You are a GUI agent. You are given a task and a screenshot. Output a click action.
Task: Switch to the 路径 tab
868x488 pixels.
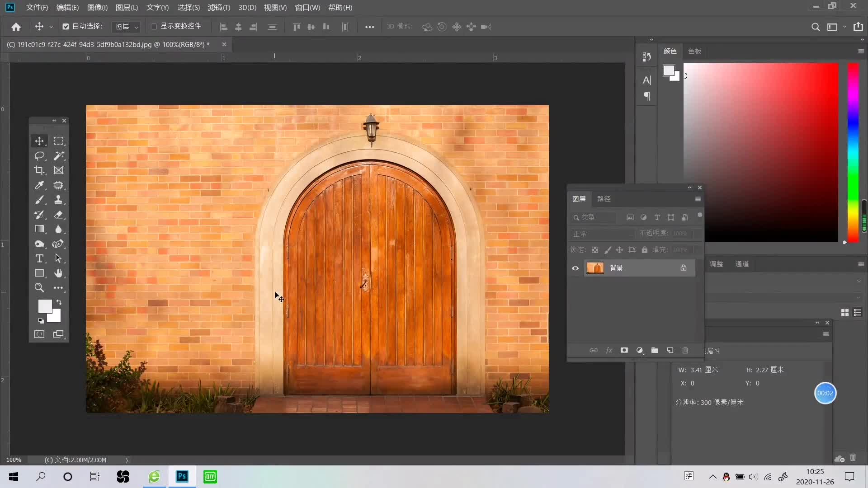click(x=604, y=199)
